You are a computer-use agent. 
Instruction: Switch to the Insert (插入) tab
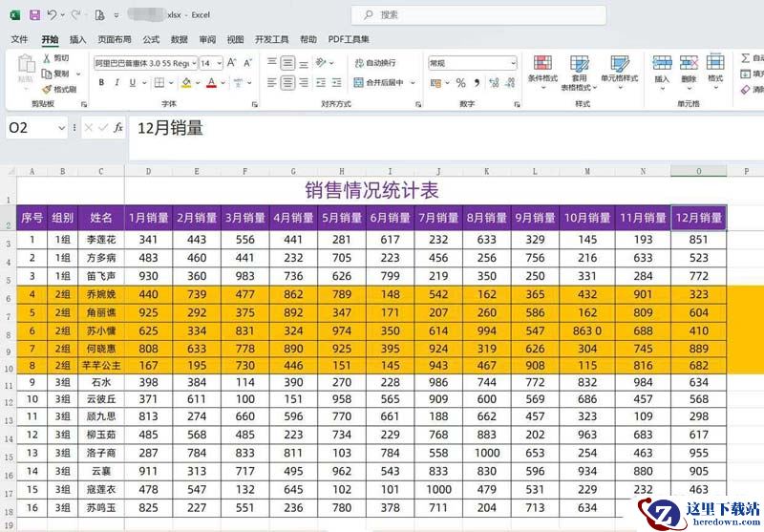(x=77, y=39)
